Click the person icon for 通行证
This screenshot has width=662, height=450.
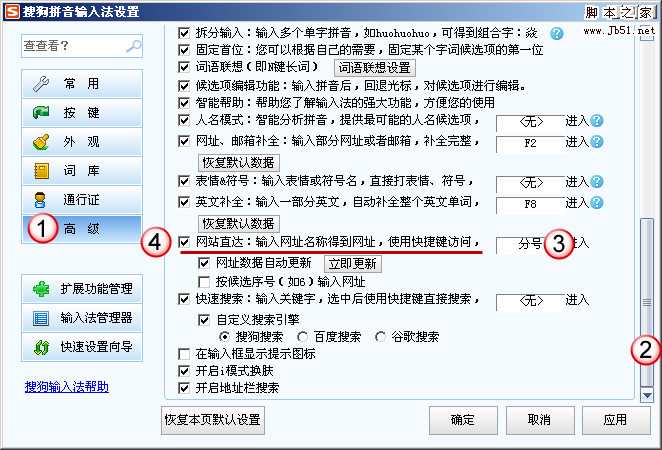[40, 200]
